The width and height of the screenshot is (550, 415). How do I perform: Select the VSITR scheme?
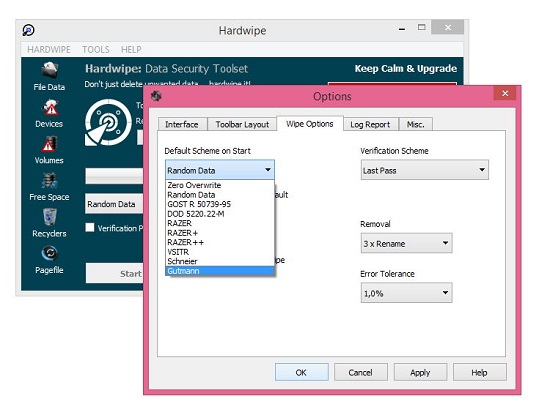click(220, 252)
